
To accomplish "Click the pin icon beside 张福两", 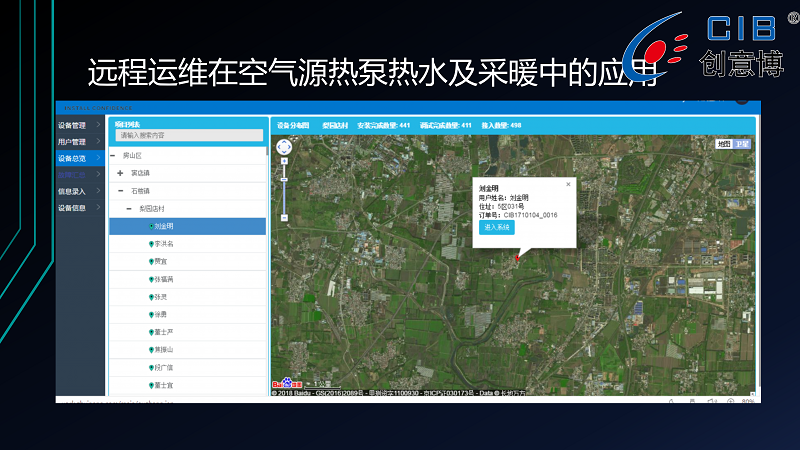I will [x=151, y=280].
